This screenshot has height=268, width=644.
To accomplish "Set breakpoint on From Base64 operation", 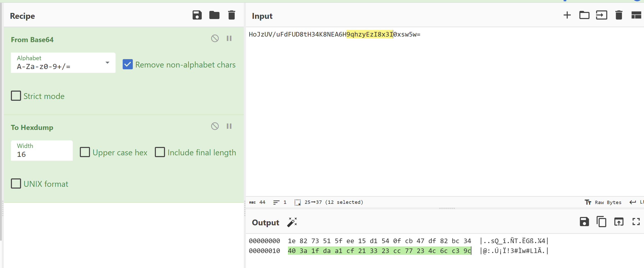I will [x=229, y=38].
